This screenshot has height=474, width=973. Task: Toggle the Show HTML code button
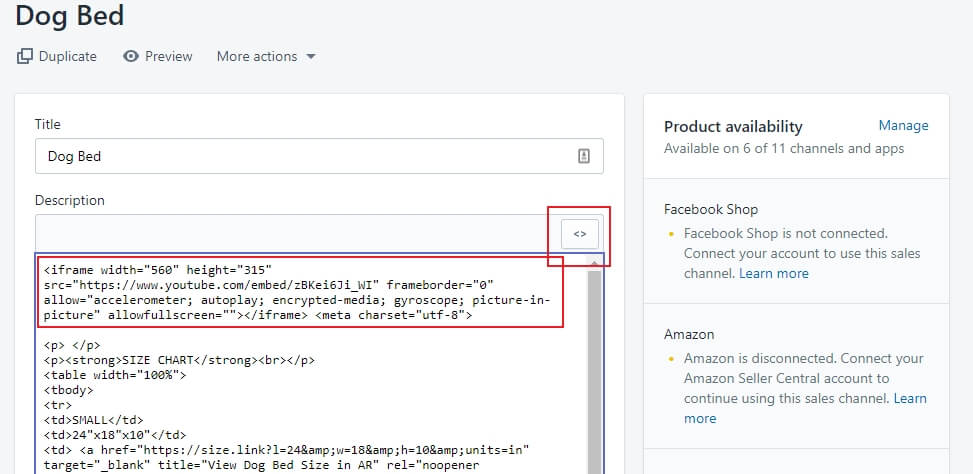pos(580,234)
